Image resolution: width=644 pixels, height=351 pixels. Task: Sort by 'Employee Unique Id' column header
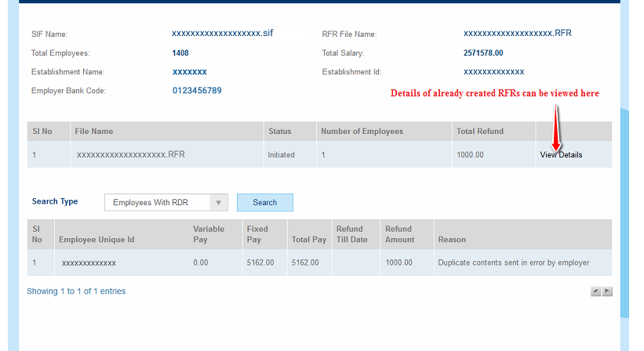(x=96, y=240)
